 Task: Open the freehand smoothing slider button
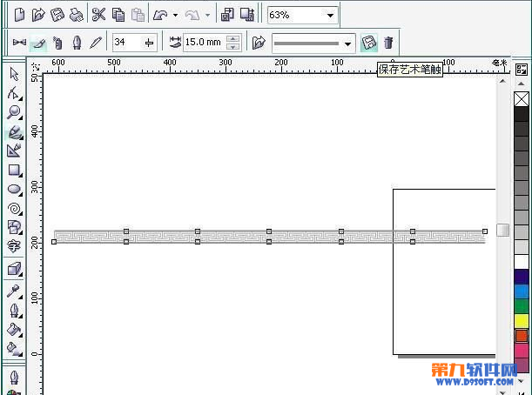point(149,43)
